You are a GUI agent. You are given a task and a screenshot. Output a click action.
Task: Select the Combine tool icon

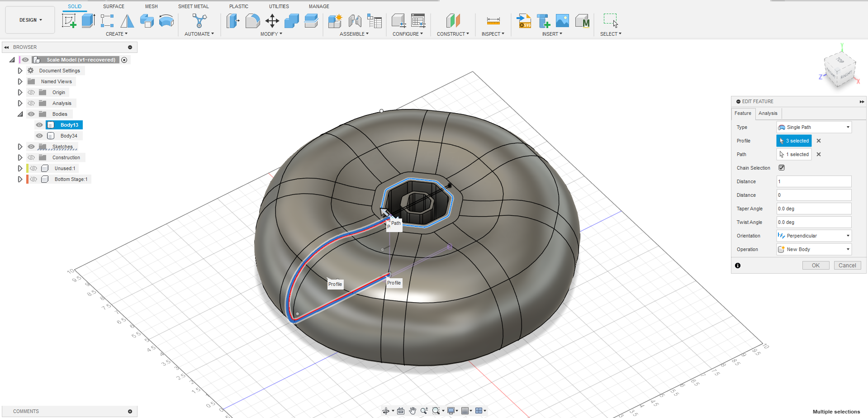pos(291,21)
